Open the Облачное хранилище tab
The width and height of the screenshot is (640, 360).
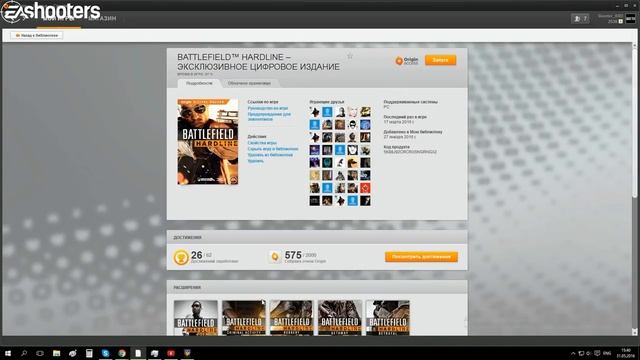coord(249,83)
